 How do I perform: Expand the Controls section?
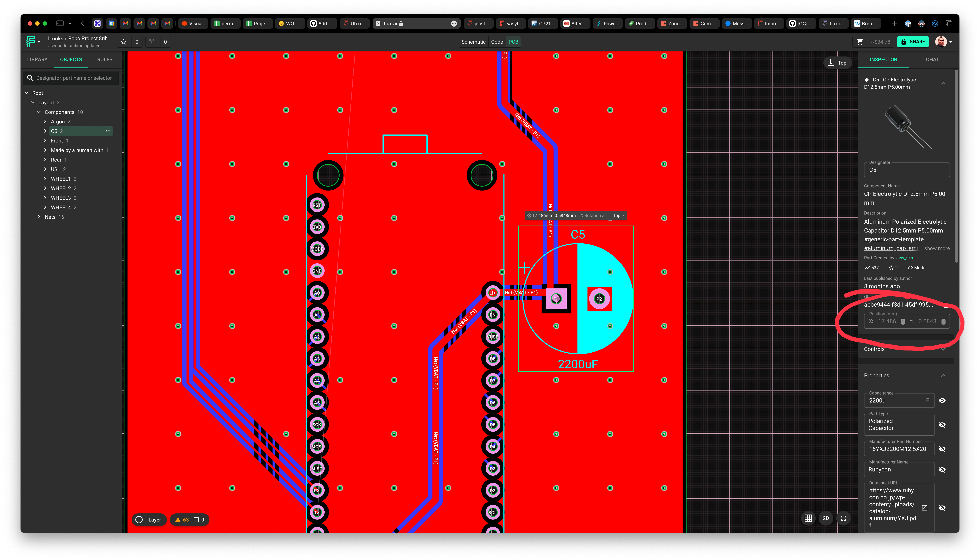tap(943, 349)
